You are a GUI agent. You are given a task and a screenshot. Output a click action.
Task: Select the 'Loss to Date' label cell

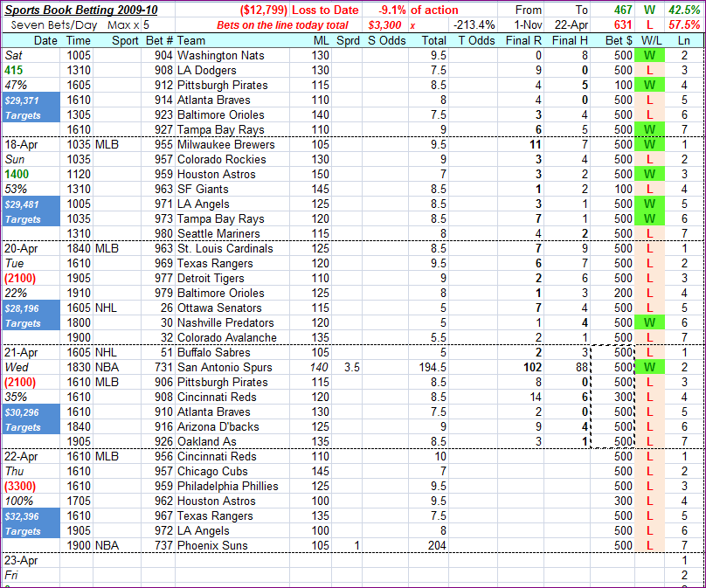(326, 10)
